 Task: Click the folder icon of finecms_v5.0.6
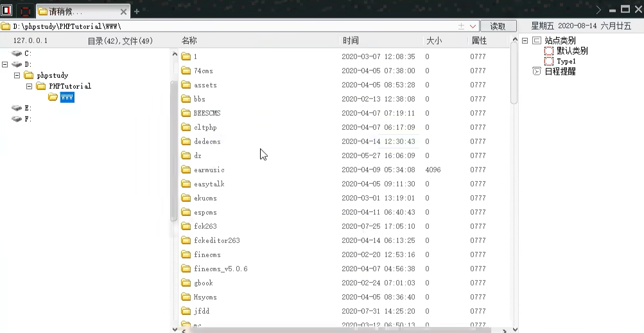pyautogui.click(x=186, y=269)
